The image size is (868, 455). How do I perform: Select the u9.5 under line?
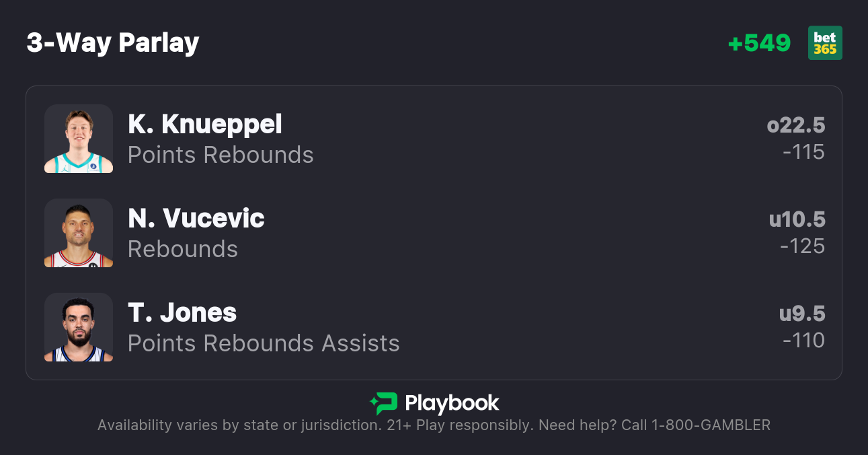coord(801,314)
